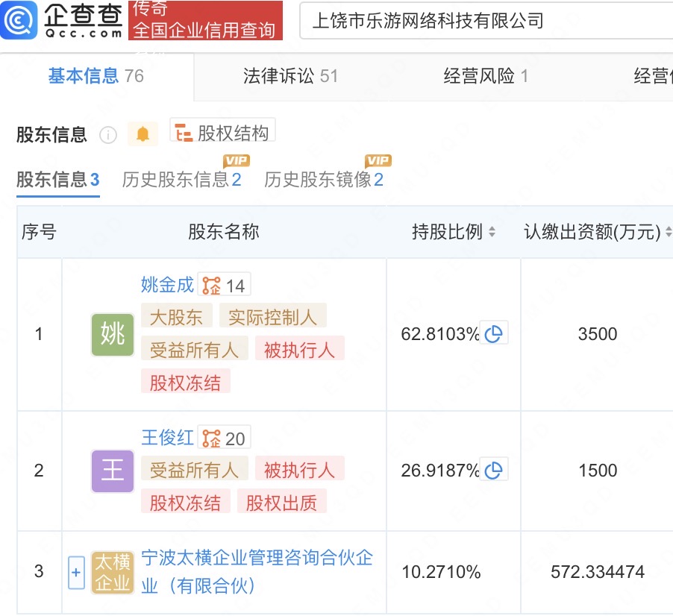
Task: Sort by 认缴出资额(万元) column
Action: pos(667,233)
